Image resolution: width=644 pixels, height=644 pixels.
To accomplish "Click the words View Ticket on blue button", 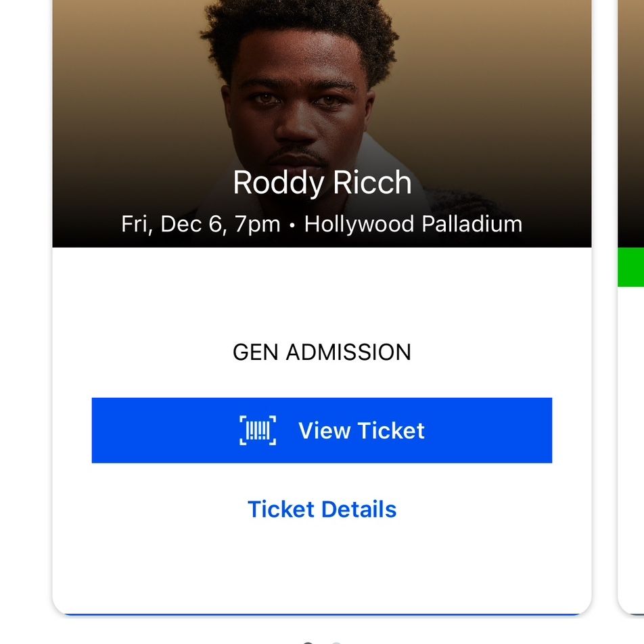I will point(361,430).
